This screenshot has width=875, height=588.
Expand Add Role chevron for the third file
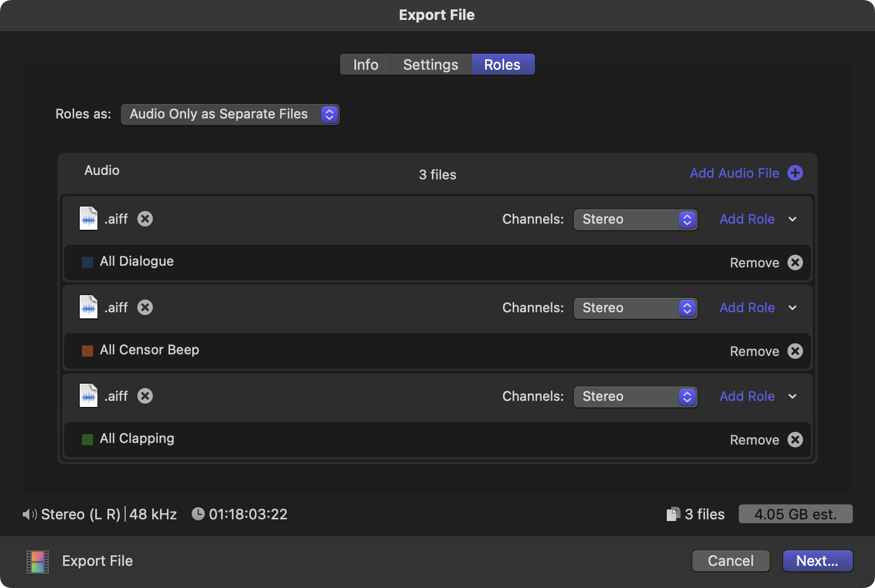pyautogui.click(x=792, y=396)
